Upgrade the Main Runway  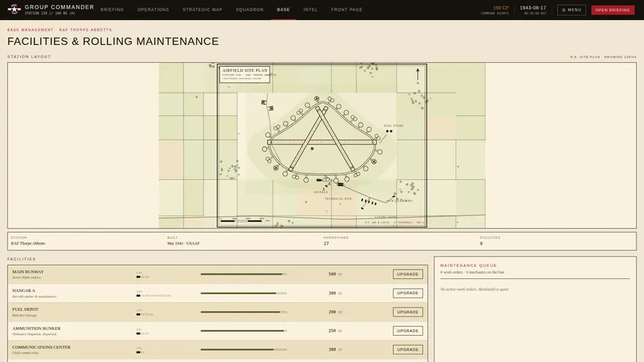point(408,274)
